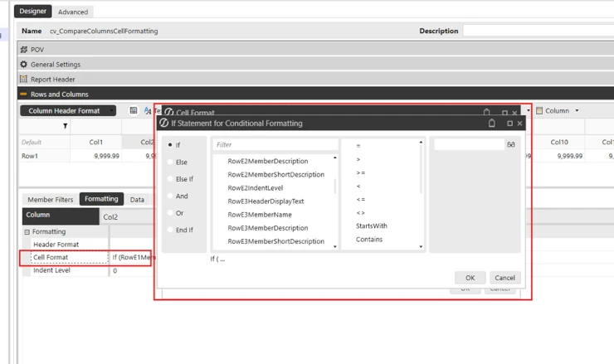Click the operator list scroll down arrow

[x=421, y=246]
